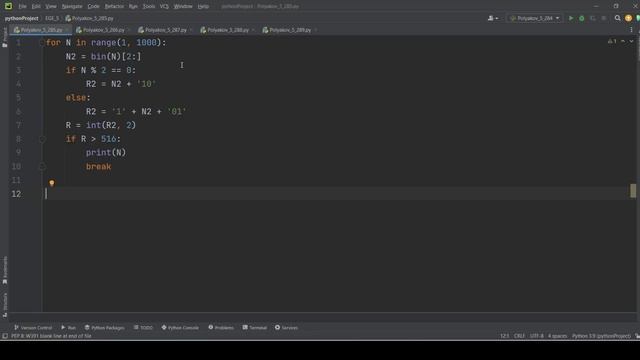Open the Project tool window sidebar button

click(4, 38)
